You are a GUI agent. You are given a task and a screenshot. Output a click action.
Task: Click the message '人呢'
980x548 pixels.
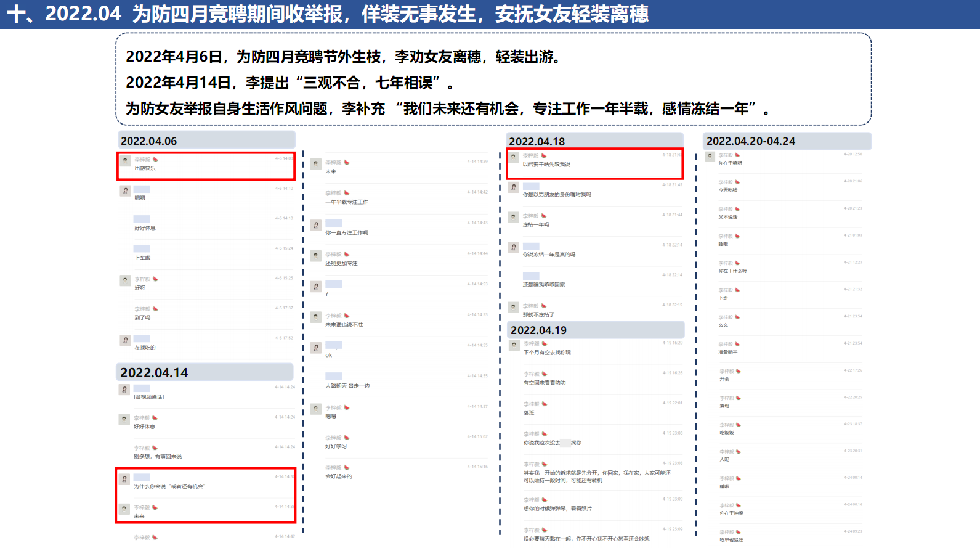click(724, 460)
